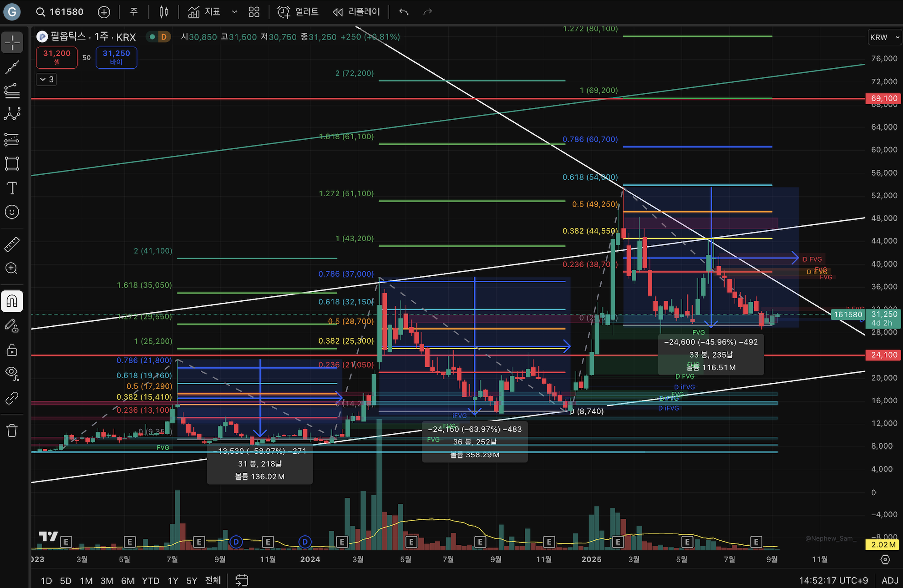Open the emoji icons tool
903x588 pixels.
[x=12, y=212]
